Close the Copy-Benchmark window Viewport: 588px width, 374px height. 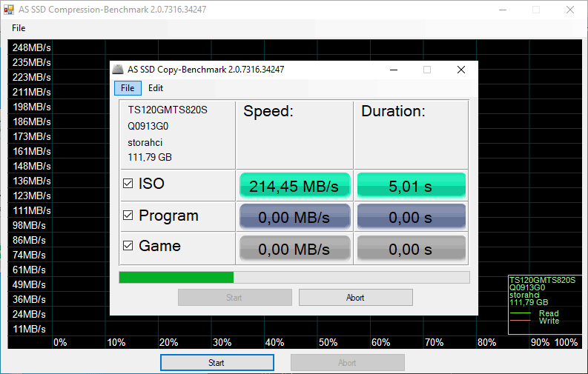pos(461,70)
